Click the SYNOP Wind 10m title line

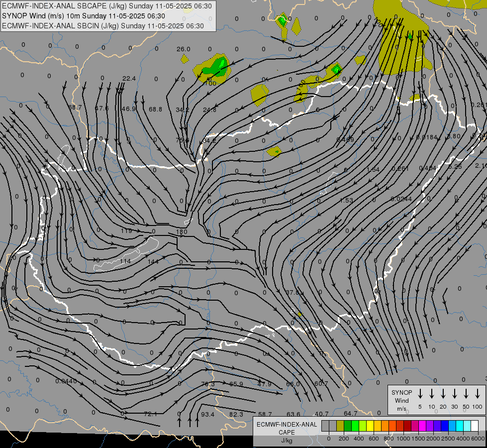click(84, 16)
